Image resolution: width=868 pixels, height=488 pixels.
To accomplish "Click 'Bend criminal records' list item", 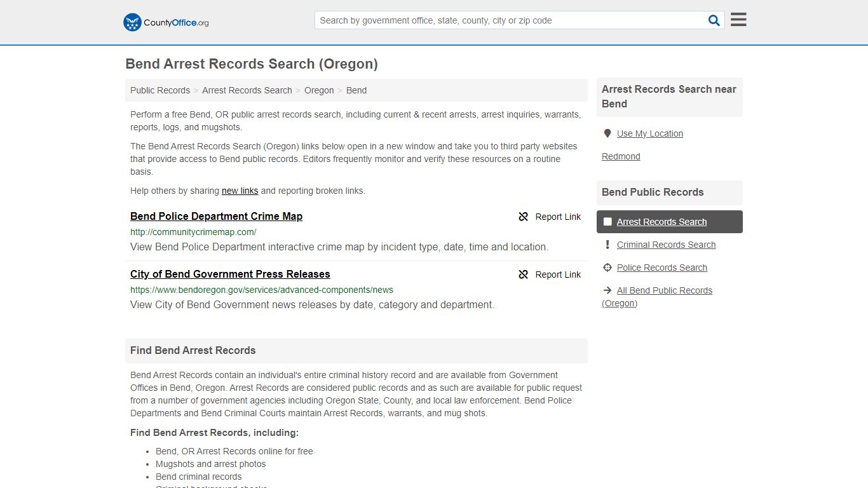I will [199, 477].
